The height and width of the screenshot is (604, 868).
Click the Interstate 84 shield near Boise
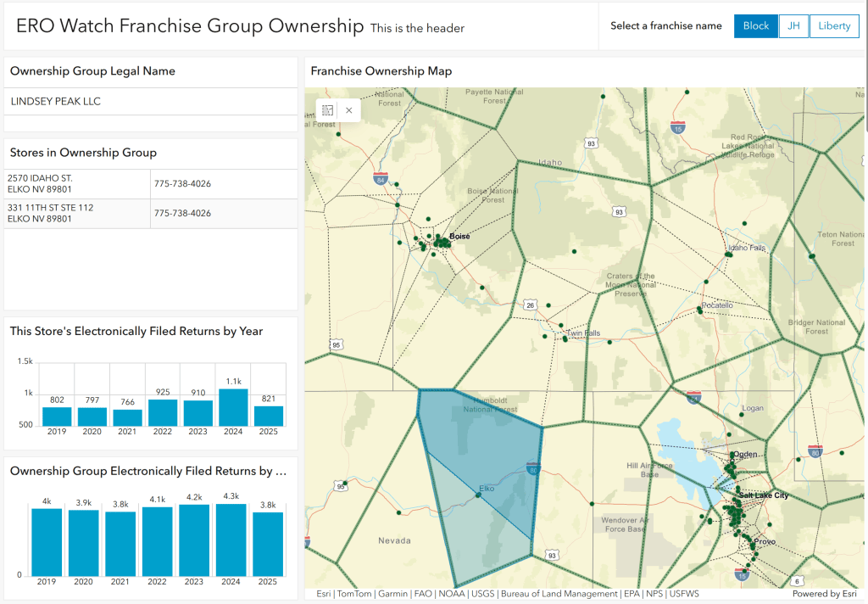[x=381, y=178]
